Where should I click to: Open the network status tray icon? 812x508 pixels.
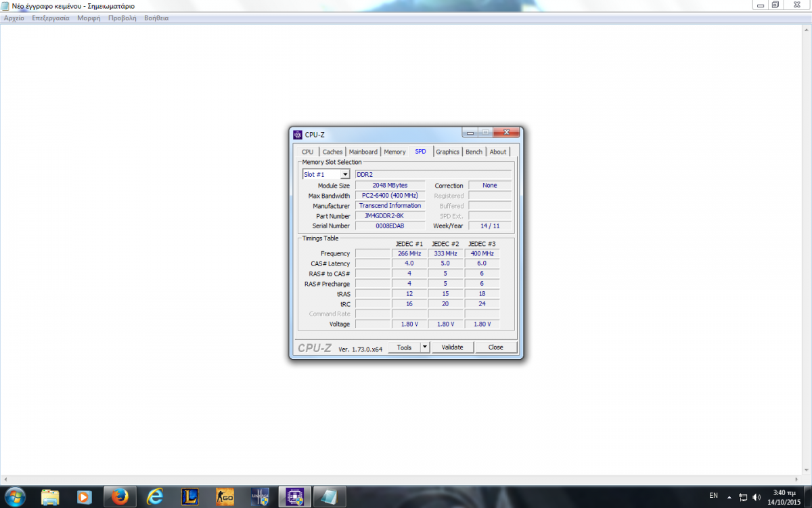[x=743, y=497]
